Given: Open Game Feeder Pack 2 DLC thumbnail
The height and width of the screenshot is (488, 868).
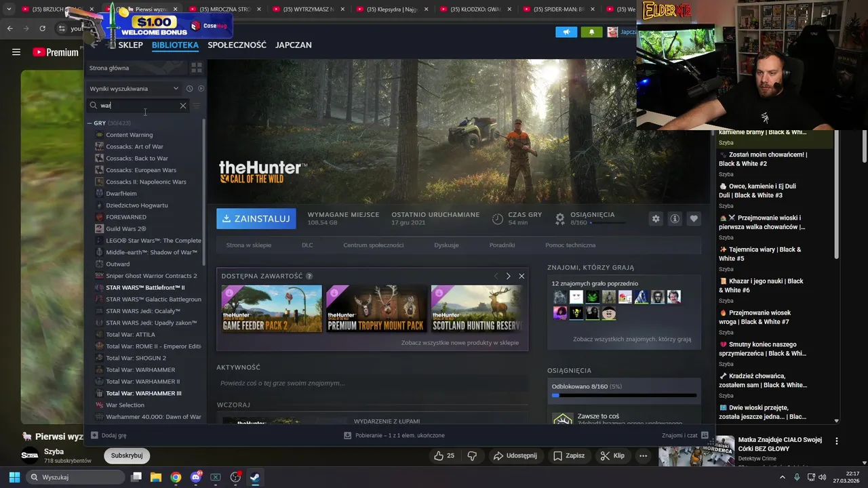Looking at the screenshot, I should [x=272, y=308].
